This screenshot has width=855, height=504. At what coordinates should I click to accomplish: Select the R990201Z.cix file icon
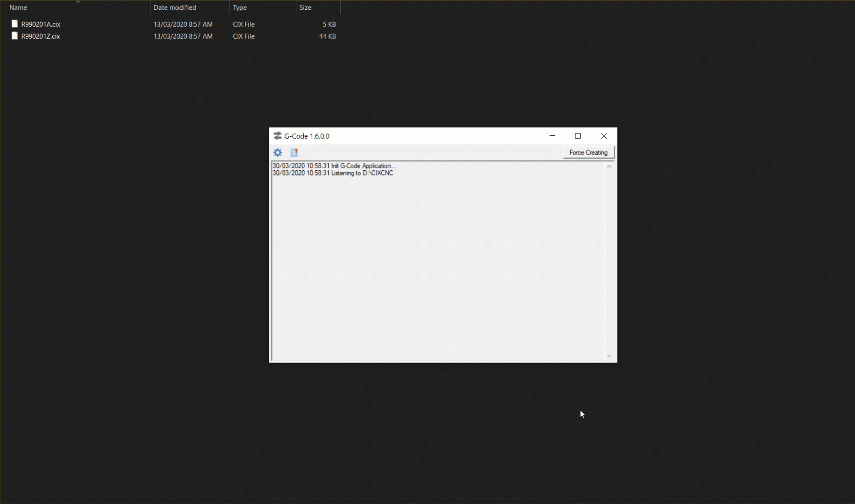[14, 36]
